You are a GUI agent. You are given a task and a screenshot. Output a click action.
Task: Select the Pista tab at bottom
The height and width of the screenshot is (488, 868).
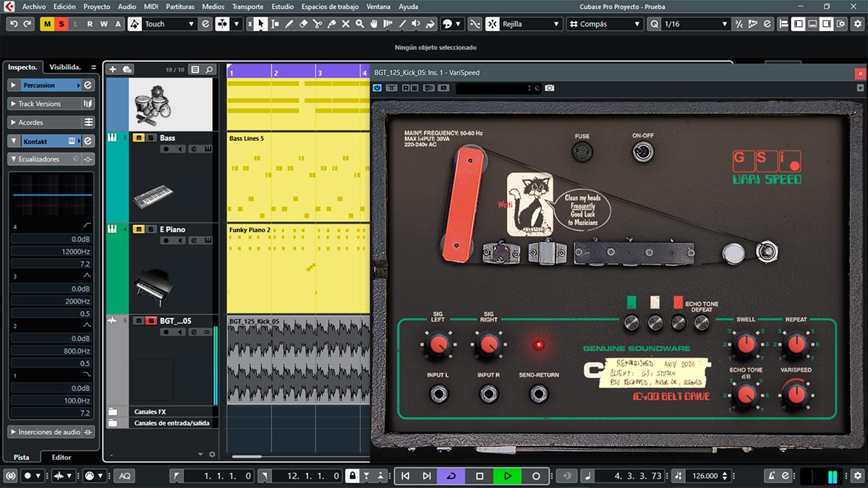(x=22, y=457)
